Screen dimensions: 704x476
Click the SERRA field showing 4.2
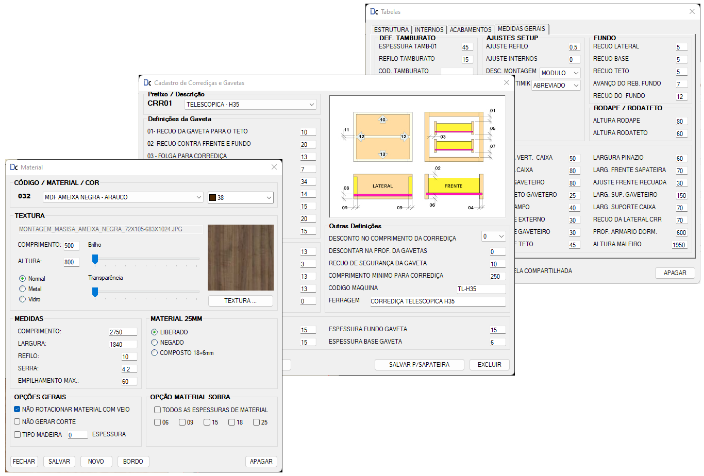pos(128,369)
